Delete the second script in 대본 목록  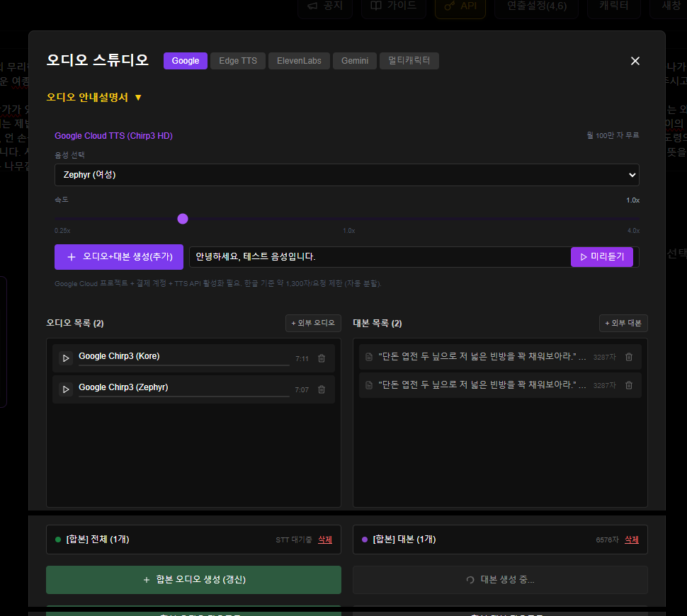click(x=629, y=385)
